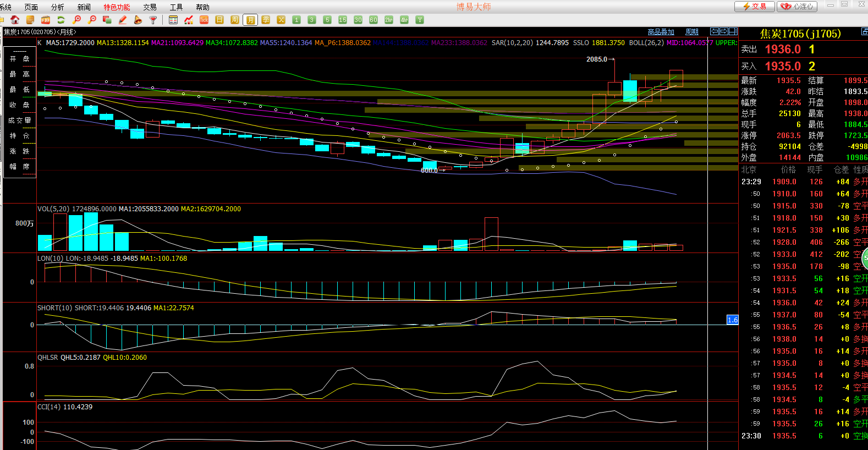The image size is (868, 450).
Task: Select the 15-minute period button
Action: click(343, 20)
